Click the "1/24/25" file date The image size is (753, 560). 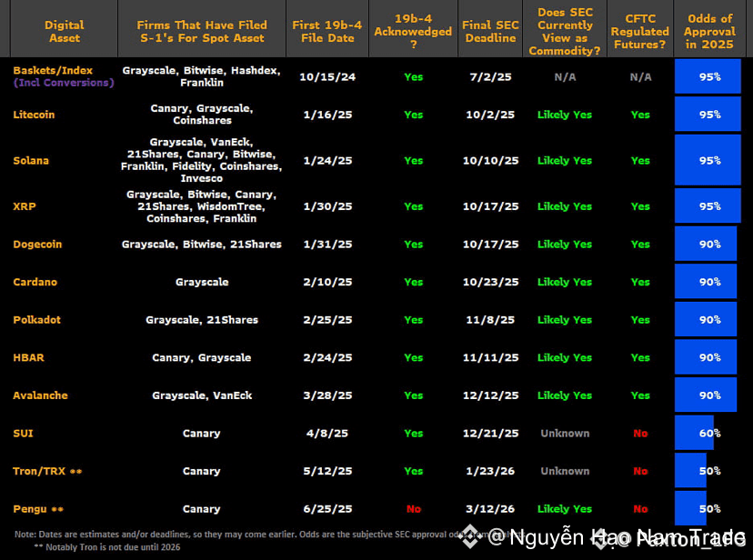click(327, 160)
